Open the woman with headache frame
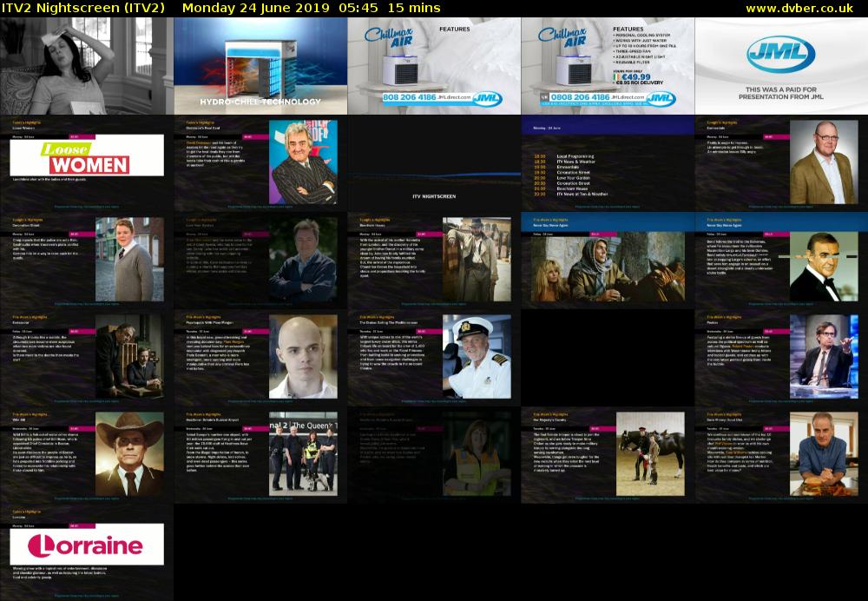868x601 pixels. click(x=86, y=66)
